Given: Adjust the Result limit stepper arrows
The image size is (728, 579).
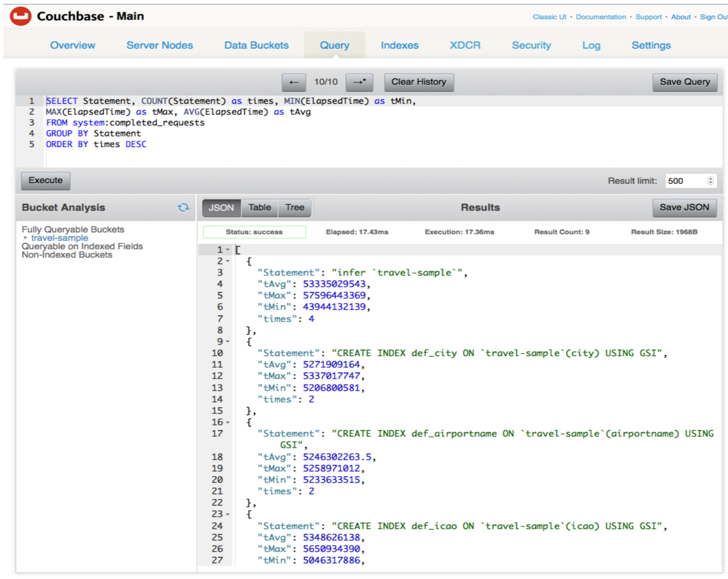Looking at the screenshot, I should coord(711,181).
